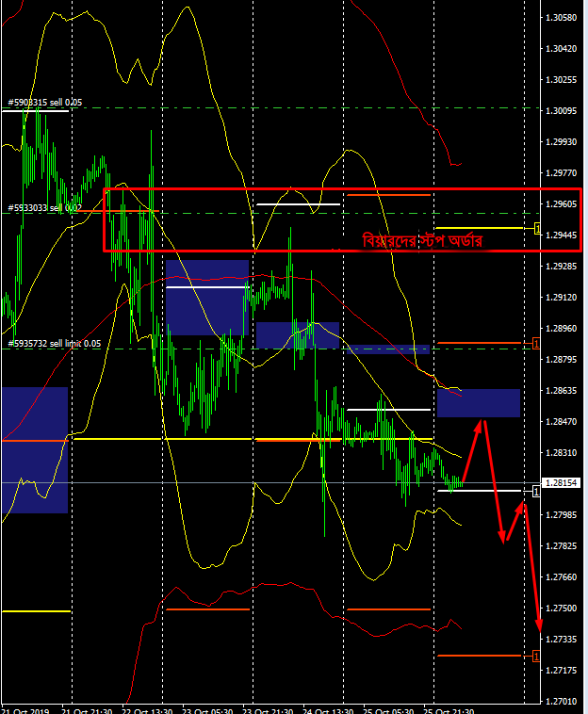Viewport: 588px width, 714px height.
Task: Click the 22 Oct 13:30 time label
Action: click(149, 708)
